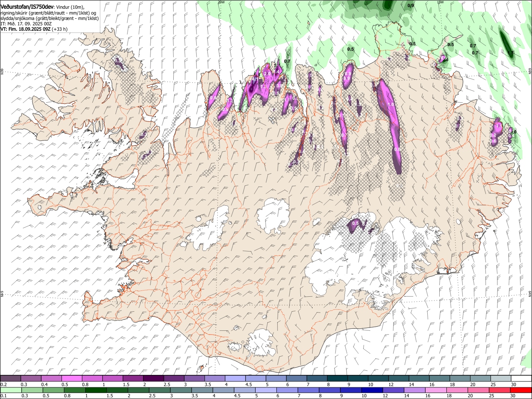Click the white swatch labeled 30 in top legend
Screen dimensions: 532x399
(521, 379)
